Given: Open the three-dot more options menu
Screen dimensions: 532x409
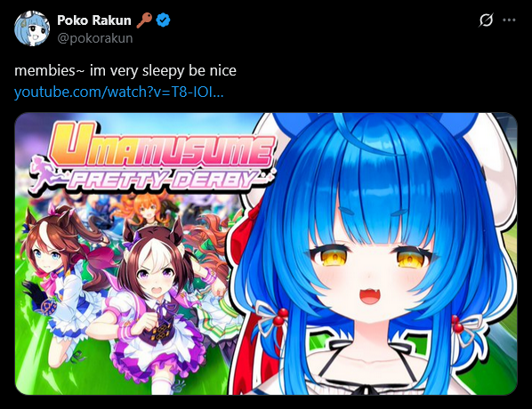Looking at the screenshot, I should coord(509,20).
